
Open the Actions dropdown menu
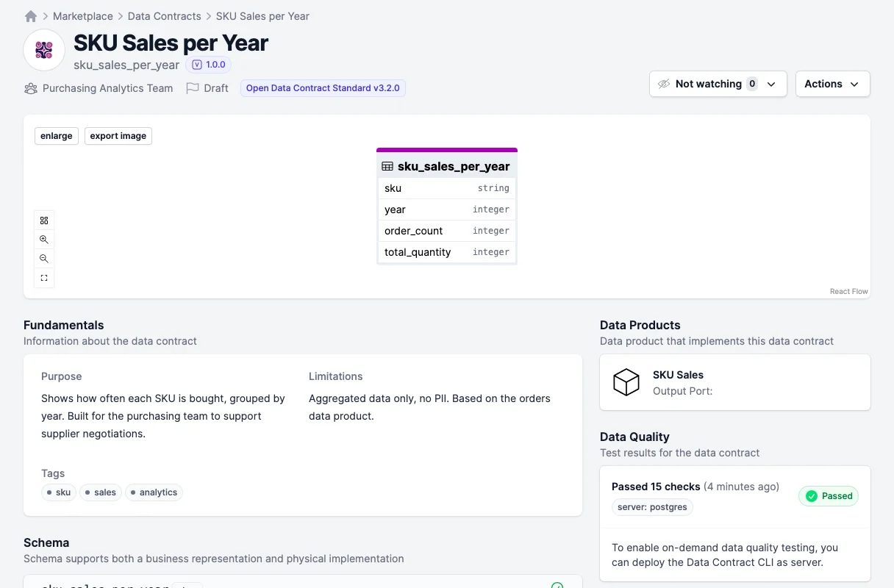point(833,84)
